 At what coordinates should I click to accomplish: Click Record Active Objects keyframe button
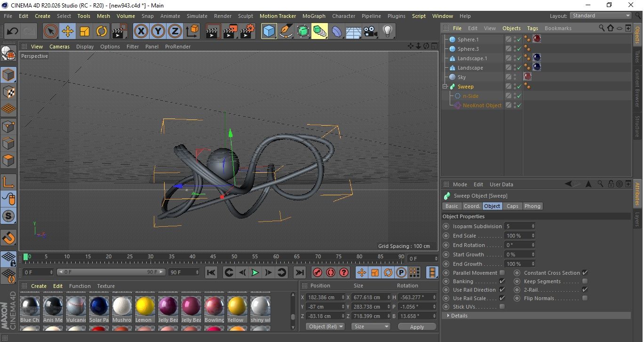pos(318,272)
